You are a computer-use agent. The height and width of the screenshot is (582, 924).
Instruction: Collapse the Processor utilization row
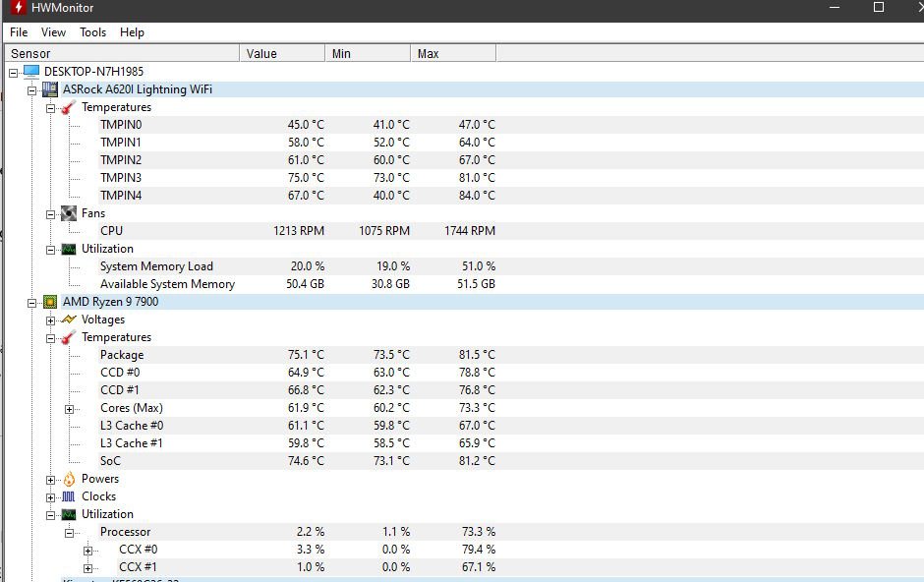click(70, 533)
